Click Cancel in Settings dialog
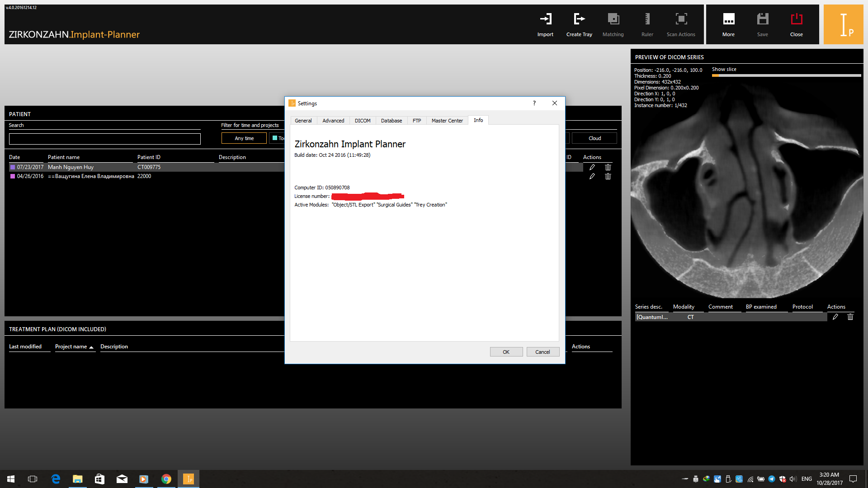Viewport: 868px width, 488px height. click(543, 352)
